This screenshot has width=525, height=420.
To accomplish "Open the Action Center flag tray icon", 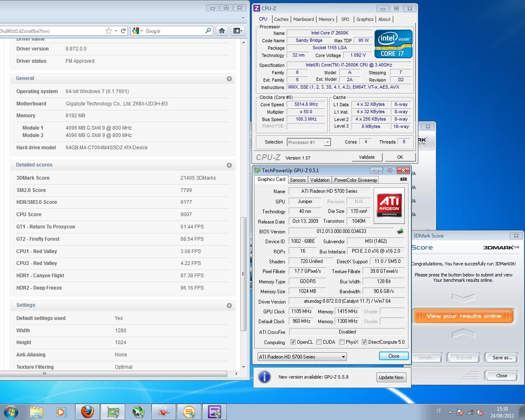I will coord(460,413).
